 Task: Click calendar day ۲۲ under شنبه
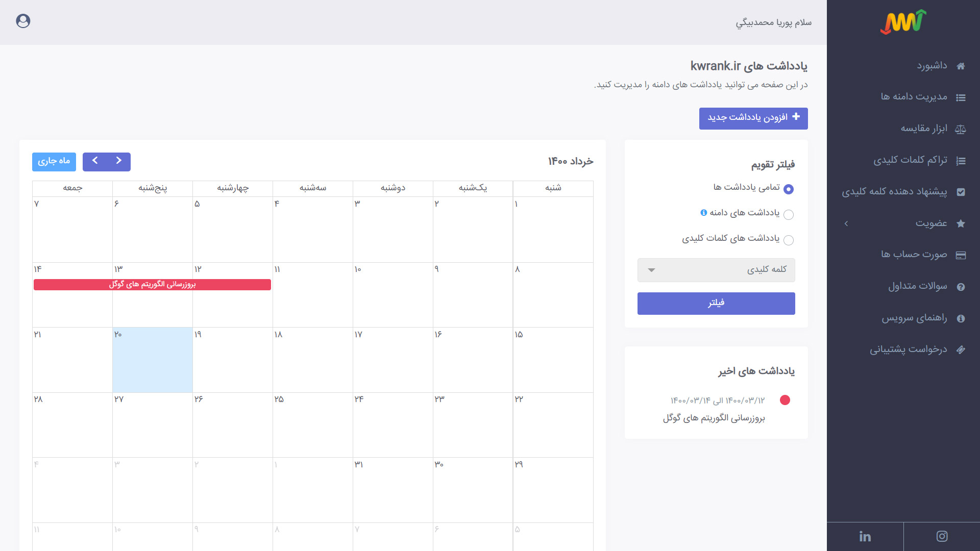tap(553, 425)
